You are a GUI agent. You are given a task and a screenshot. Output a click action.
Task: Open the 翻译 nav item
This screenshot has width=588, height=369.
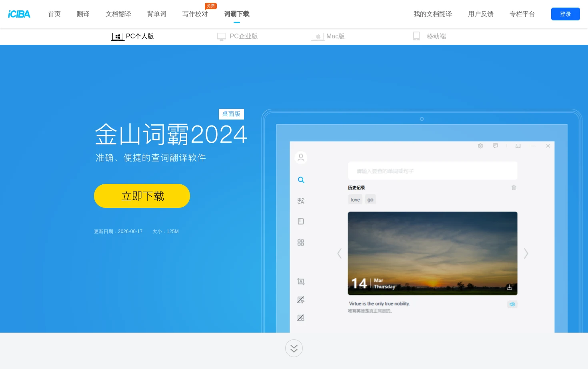(83, 14)
